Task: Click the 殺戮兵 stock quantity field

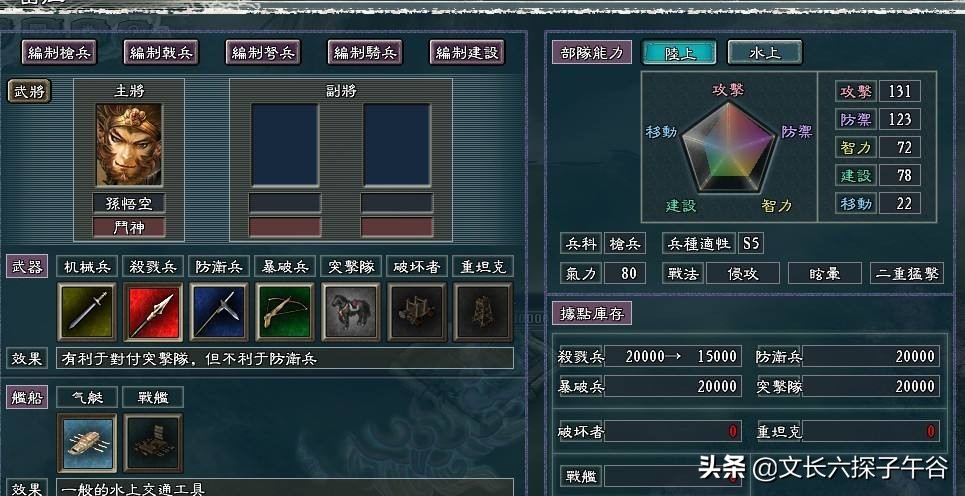Action: click(x=672, y=356)
